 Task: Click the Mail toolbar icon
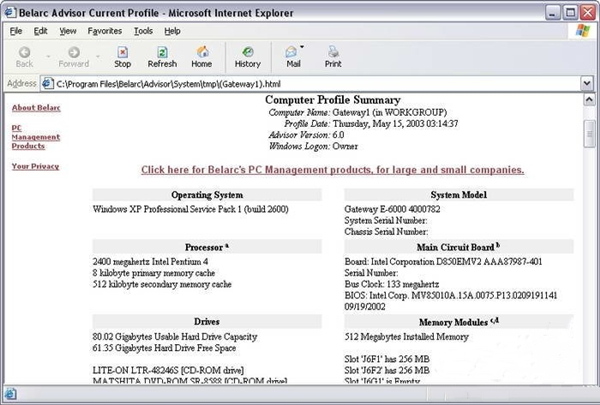(x=292, y=55)
